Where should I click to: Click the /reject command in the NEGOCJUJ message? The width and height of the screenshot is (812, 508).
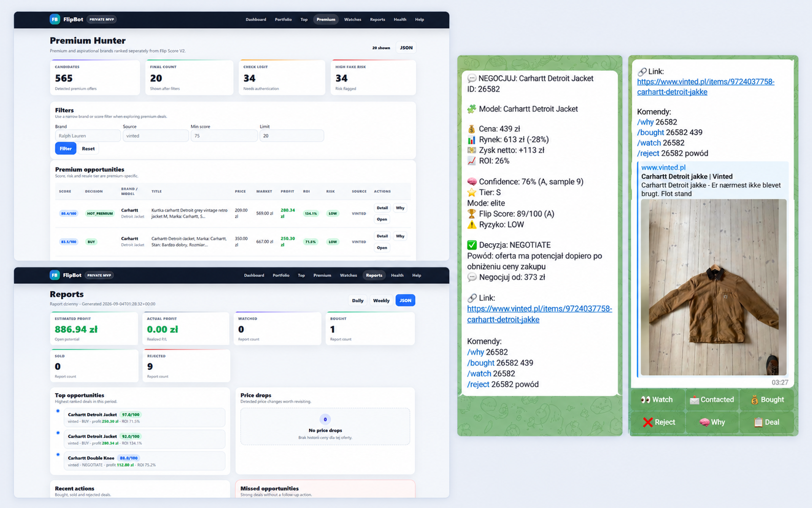tap(478, 385)
